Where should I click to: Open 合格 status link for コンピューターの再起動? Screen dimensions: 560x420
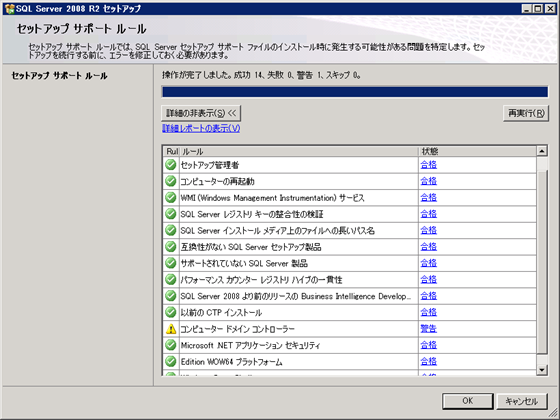tap(429, 181)
